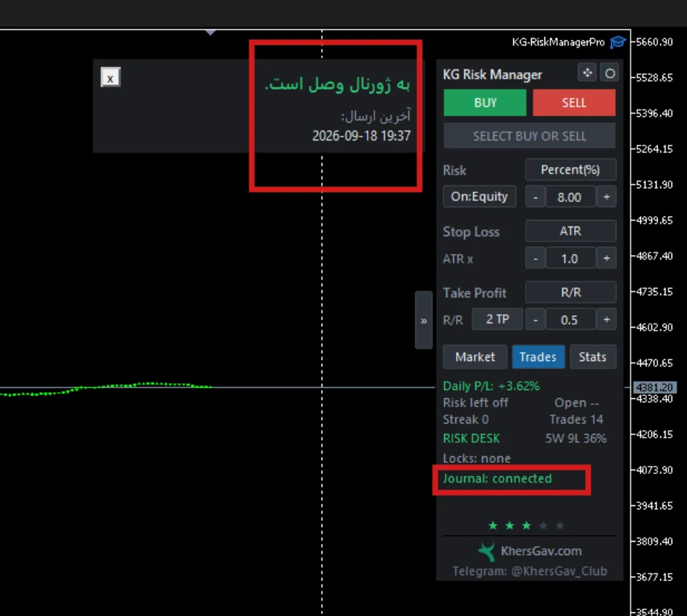Click the KhersGav bull logo icon
The height and width of the screenshot is (616, 687).
(x=486, y=551)
